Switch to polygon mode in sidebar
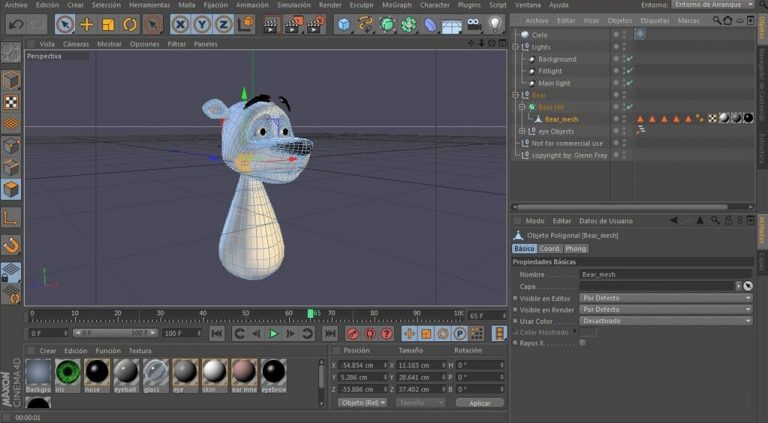768x423 pixels. point(11,189)
